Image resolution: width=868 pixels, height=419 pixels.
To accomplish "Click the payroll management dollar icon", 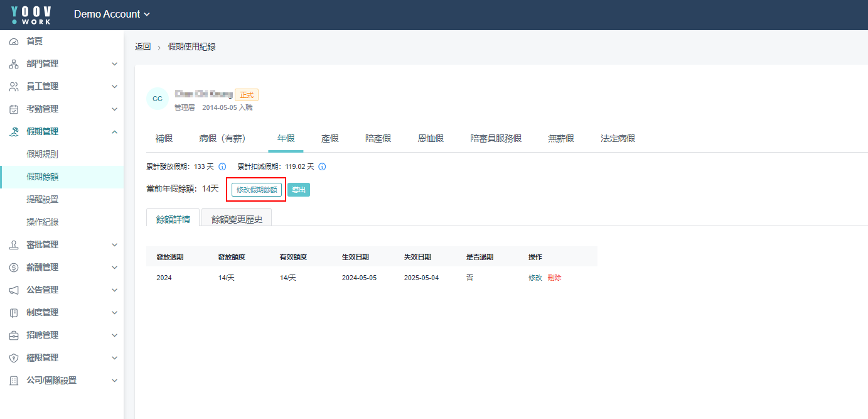I will tap(14, 268).
